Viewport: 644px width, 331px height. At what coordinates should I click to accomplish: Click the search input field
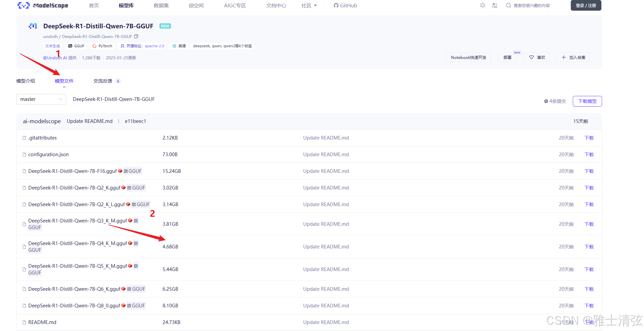coord(532,5)
